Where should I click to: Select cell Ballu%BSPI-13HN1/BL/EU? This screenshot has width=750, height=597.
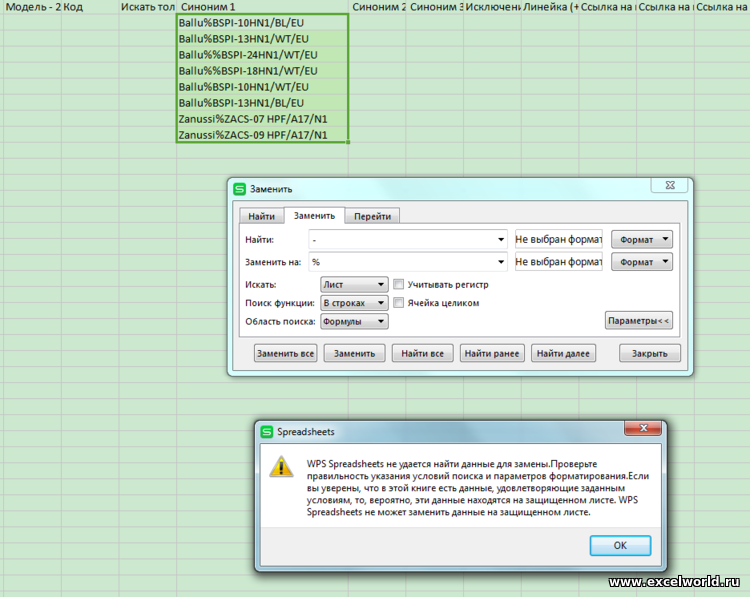pos(262,103)
